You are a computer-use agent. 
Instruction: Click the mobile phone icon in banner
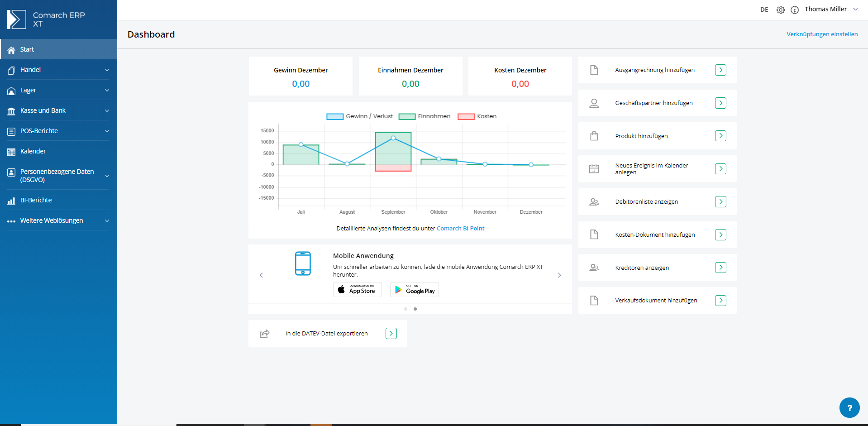pos(303,263)
